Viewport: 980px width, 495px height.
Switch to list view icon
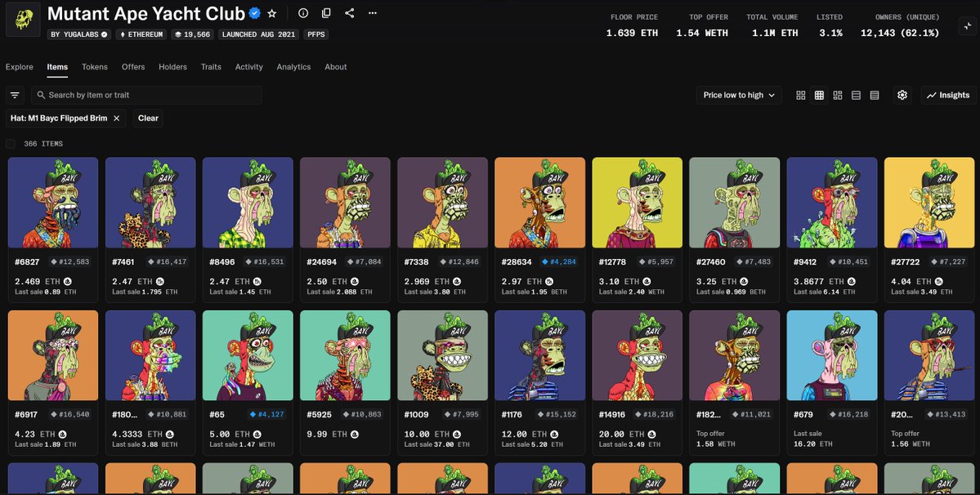click(857, 95)
